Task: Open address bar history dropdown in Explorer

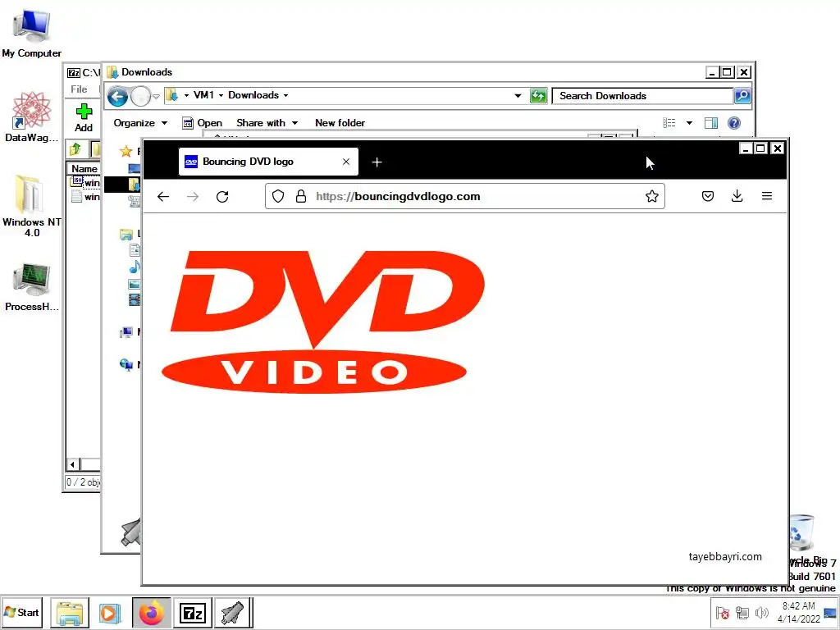Action: point(518,96)
